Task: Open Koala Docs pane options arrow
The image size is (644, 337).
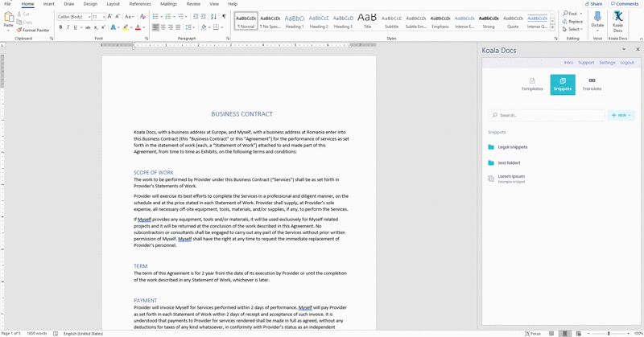Action: click(624, 49)
